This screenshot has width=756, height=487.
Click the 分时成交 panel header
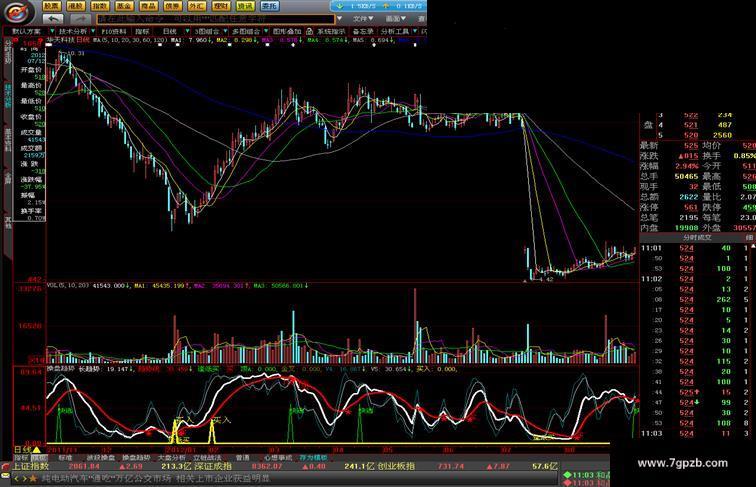[697, 238]
